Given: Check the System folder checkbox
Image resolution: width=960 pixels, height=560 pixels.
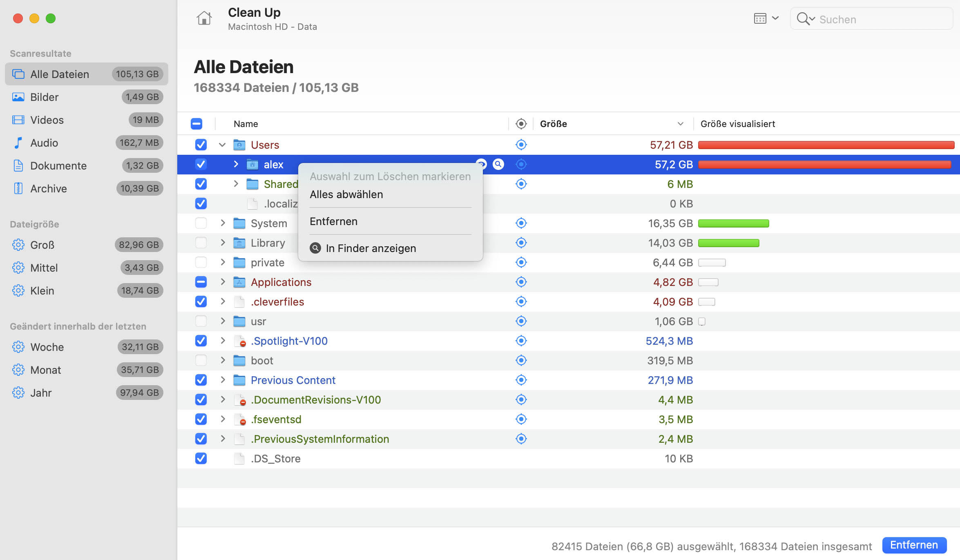Looking at the screenshot, I should click(201, 223).
